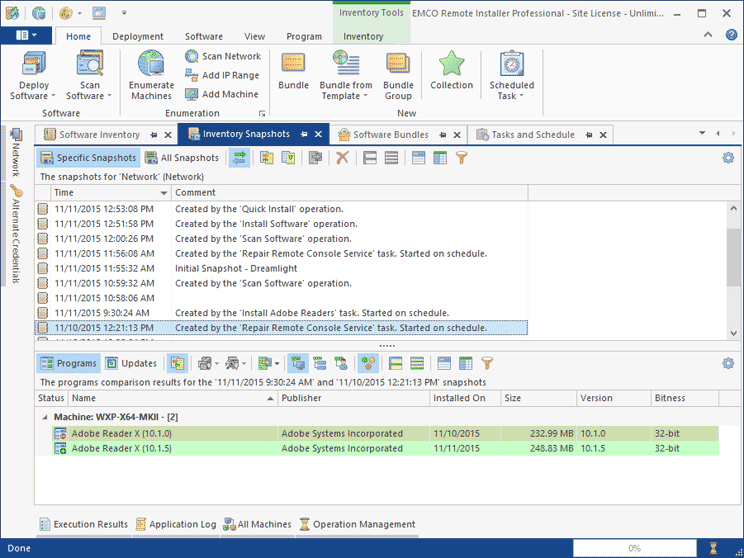Toggle the Updates comparison view

pyautogui.click(x=131, y=364)
